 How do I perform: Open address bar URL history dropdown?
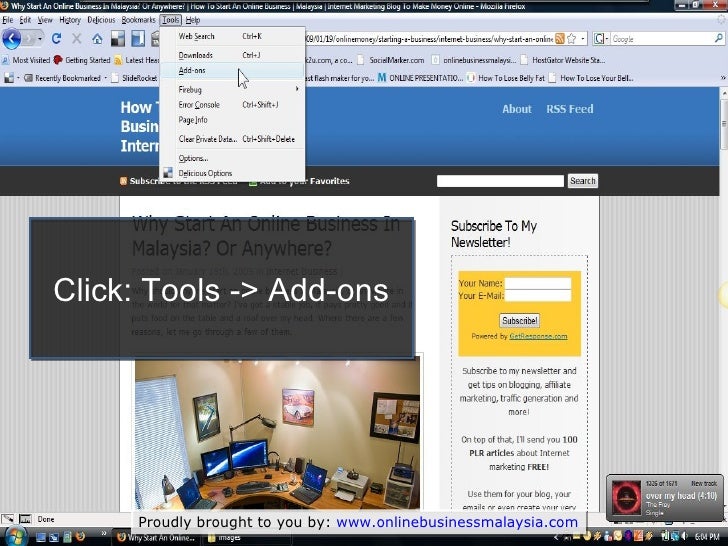click(x=583, y=39)
